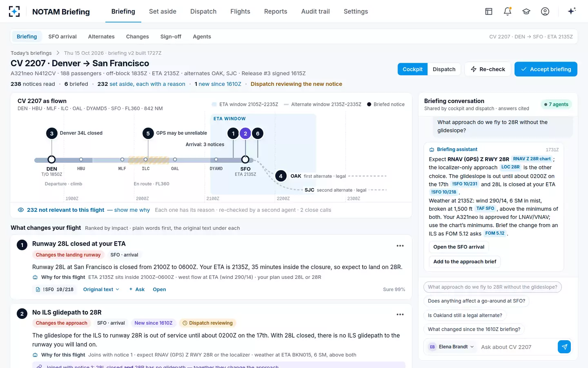Open the Dispatch top menu
This screenshot has width=588, height=368.
pos(203,11)
